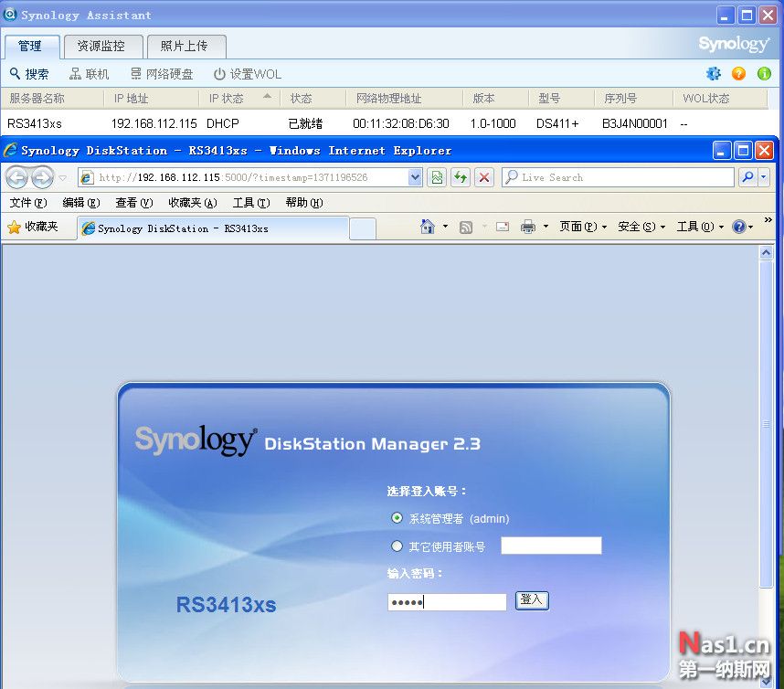Open green info icon in Synology Assistant
The height and width of the screenshot is (689, 784).
(764, 73)
